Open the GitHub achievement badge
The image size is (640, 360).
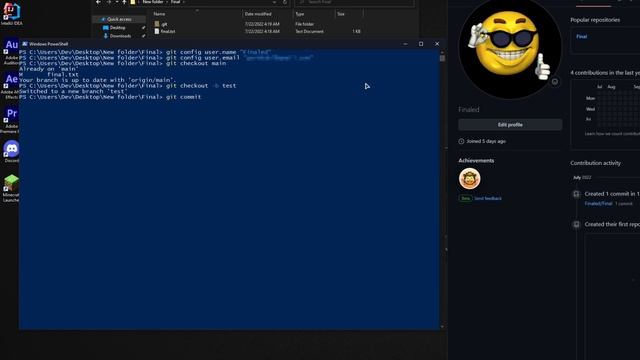469,179
